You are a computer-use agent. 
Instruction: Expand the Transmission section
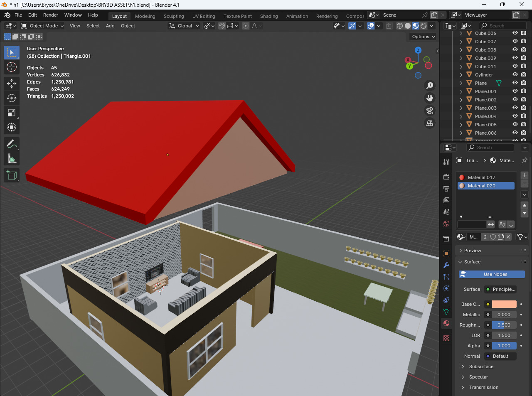click(463, 387)
